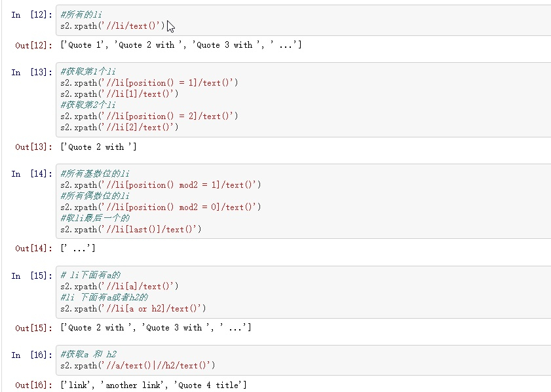This screenshot has height=392, width=551.
Task: Click the Out[16] output with 'another link'
Action: point(153,385)
